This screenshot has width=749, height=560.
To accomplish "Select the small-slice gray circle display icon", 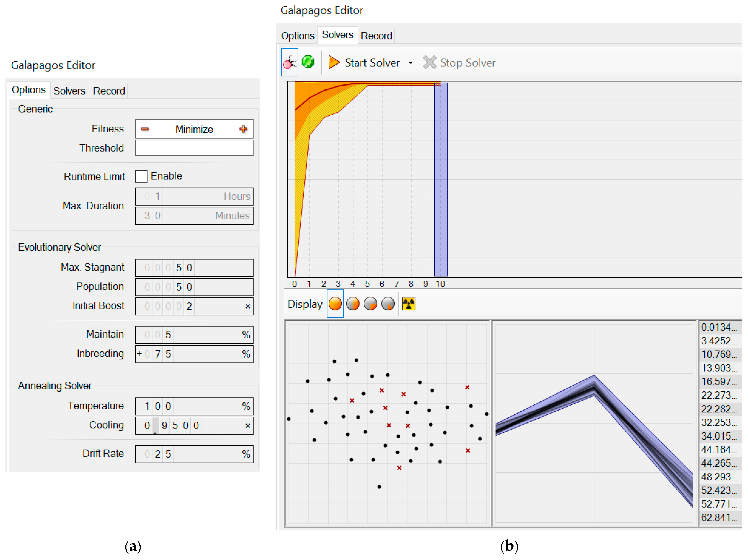I will click(x=388, y=303).
